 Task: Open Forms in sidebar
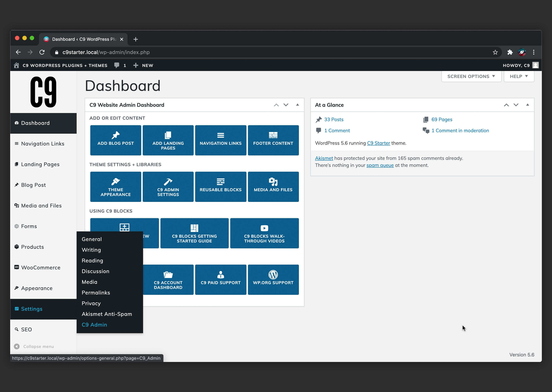[44, 226]
